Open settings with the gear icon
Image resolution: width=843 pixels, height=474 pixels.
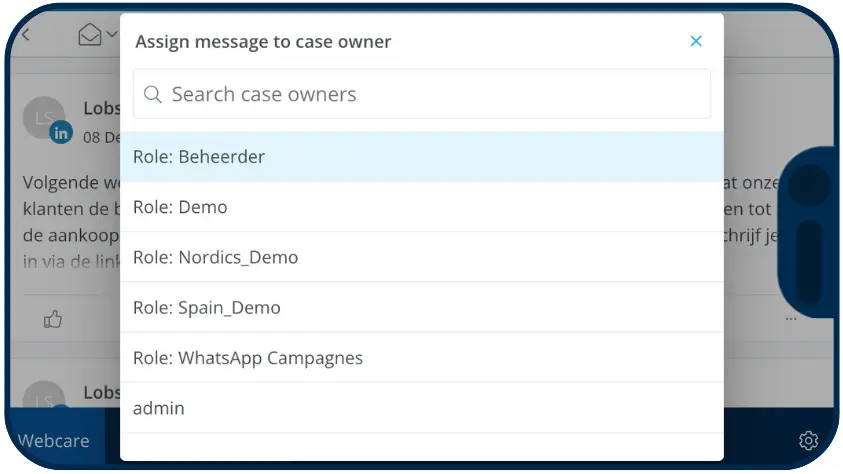click(x=808, y=440)
